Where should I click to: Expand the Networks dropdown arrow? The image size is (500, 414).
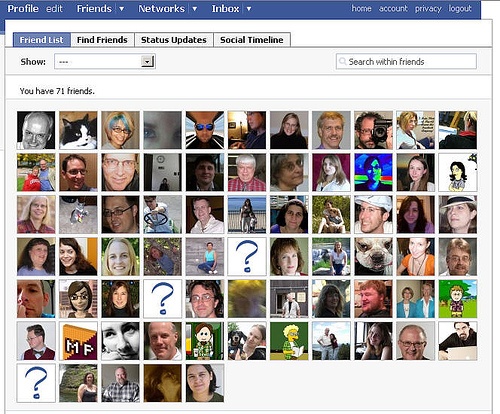pyautogui.click(x=195, y=9)
